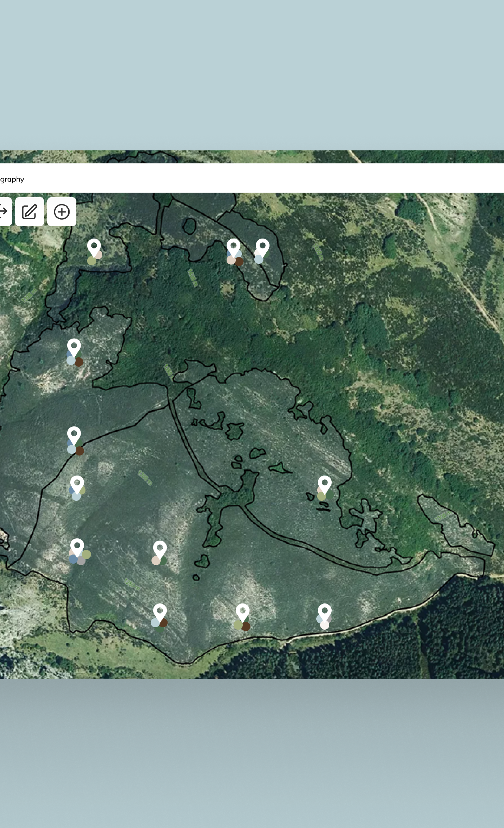Click the pencil edit button
The height and width of the screenshot is (828, 504).
30,212
